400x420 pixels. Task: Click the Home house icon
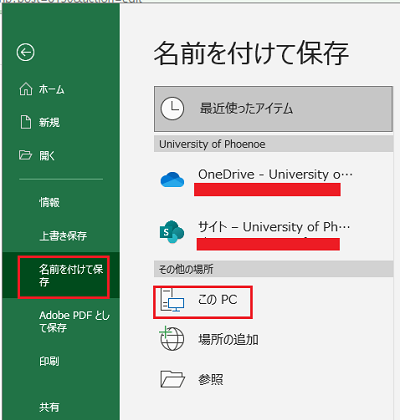point(26,89)
